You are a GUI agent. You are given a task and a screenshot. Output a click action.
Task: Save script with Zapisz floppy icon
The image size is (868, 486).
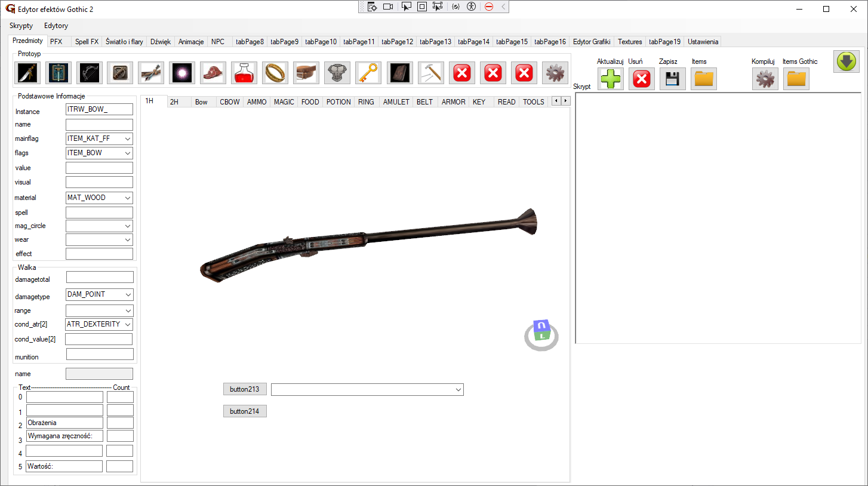point(672,79)
